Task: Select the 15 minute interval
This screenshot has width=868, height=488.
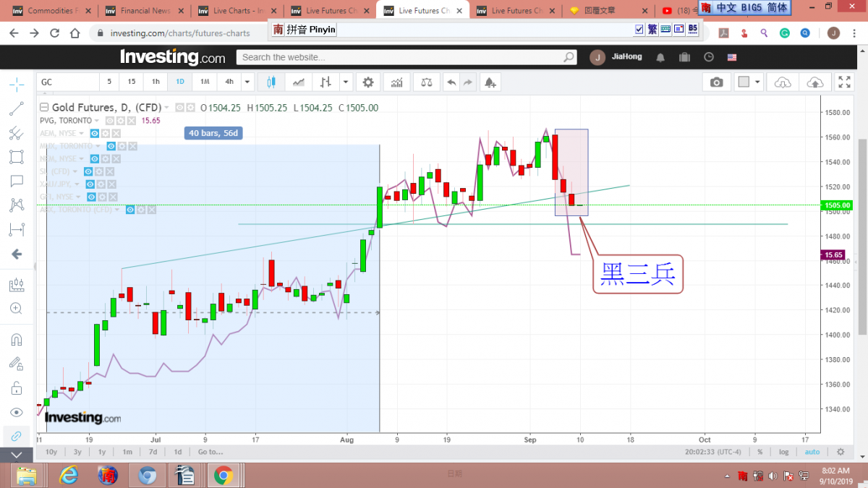Action: tap(131, 82)
